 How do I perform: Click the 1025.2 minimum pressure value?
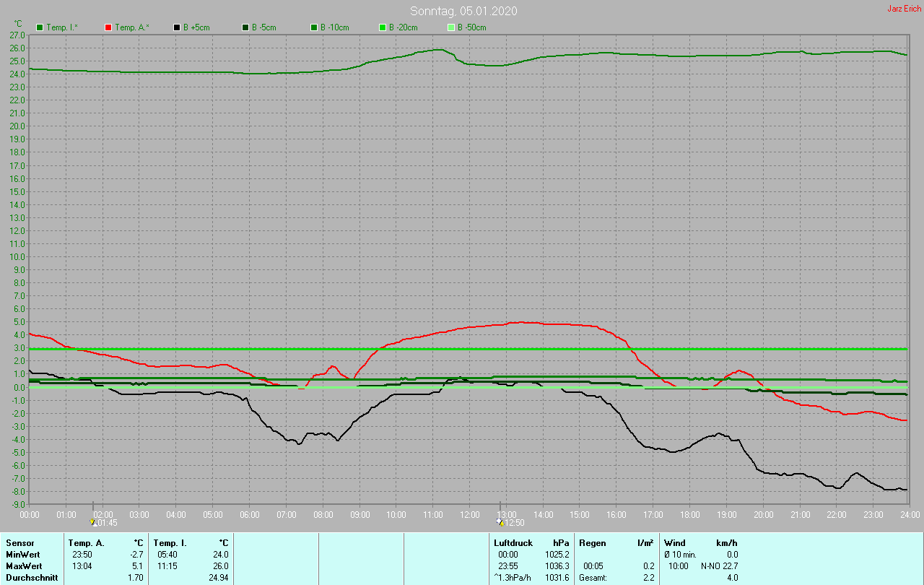(x=557, y=554)
